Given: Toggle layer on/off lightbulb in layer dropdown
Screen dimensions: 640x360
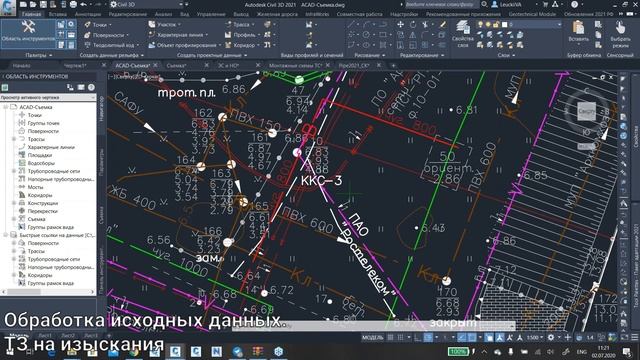Looking at the screenshot, I should click(x=480, y=24).
